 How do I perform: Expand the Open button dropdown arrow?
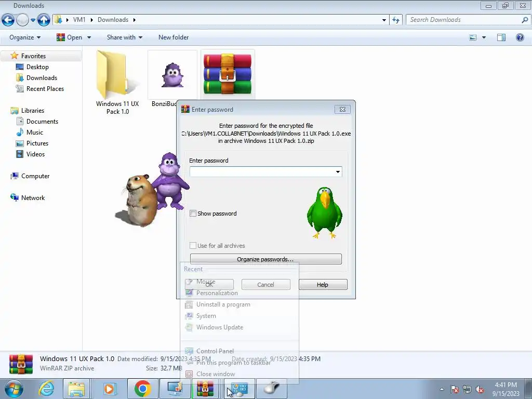(89, 37)
